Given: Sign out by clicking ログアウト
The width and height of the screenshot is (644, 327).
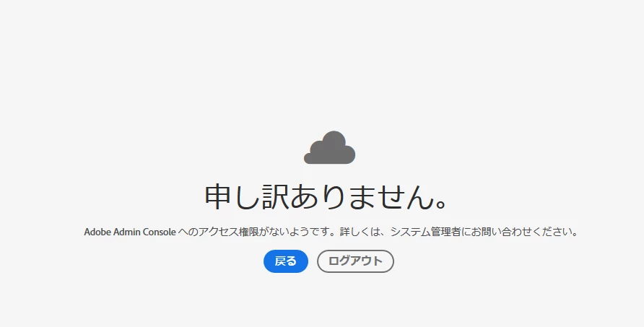Looking at the screenshot, I should pos(355,261).
